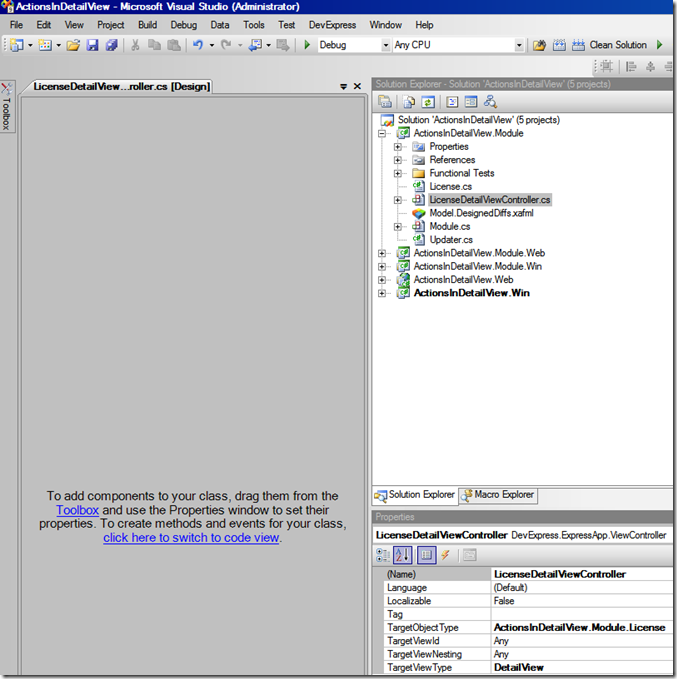Image resolution: width=677 pixels, height=679 pixels.
Task: Select Updater.cs in Solution Explorer
Action: pos(451,240)
